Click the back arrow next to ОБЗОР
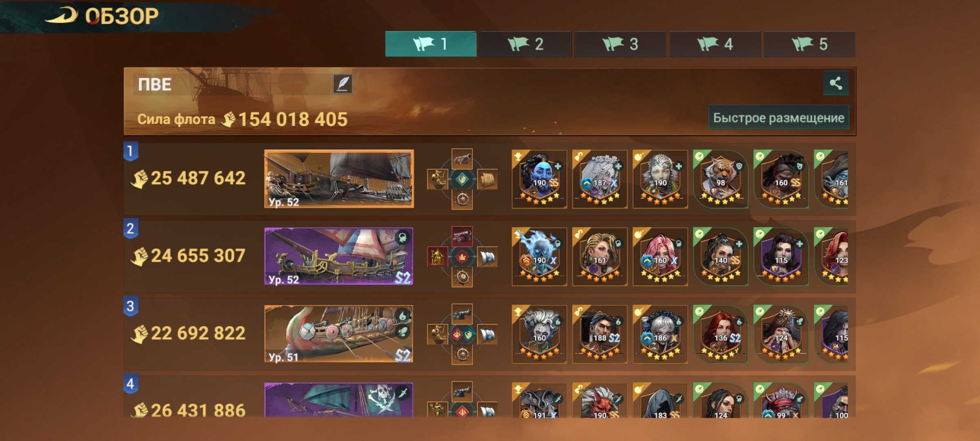980x441 pixels. pos(61,16)
